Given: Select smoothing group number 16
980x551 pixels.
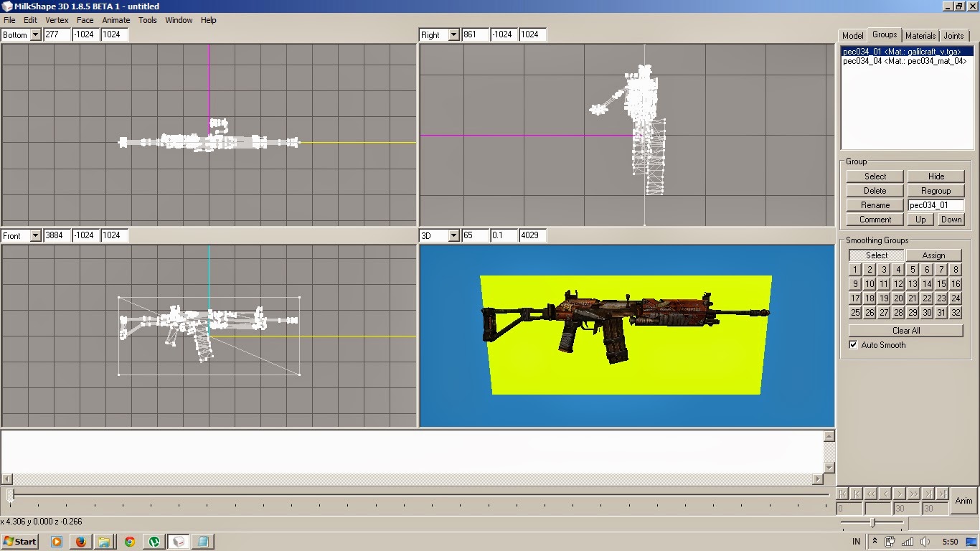Looking at the screenshot, I should (956, 284).
